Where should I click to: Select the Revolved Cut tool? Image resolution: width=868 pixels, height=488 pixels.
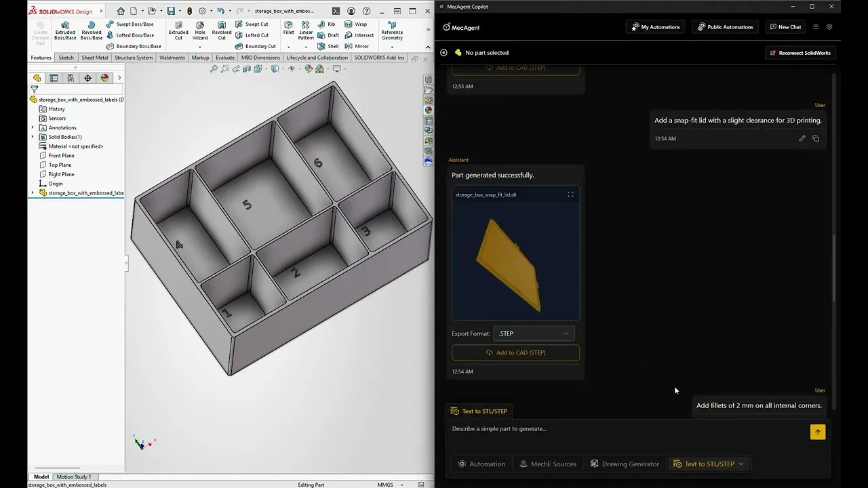click(x=222, y=30)
